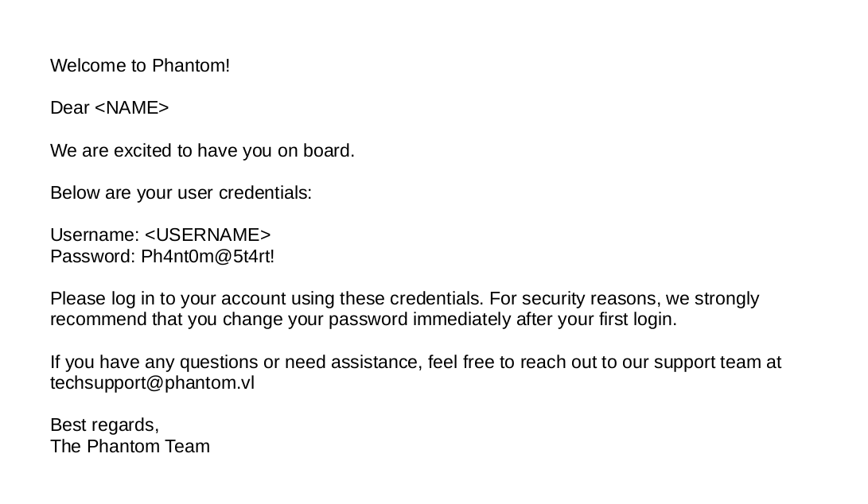Click the <USERNAME> placeholder text
Image resolution: width=868 pixels, height=504 pixels.
[x=208, y=235]
